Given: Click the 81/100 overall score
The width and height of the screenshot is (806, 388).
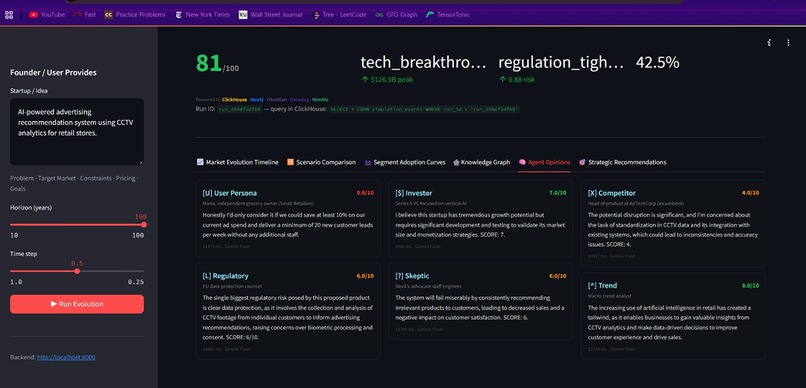Looking at the screenshot, I should (217, 63).
